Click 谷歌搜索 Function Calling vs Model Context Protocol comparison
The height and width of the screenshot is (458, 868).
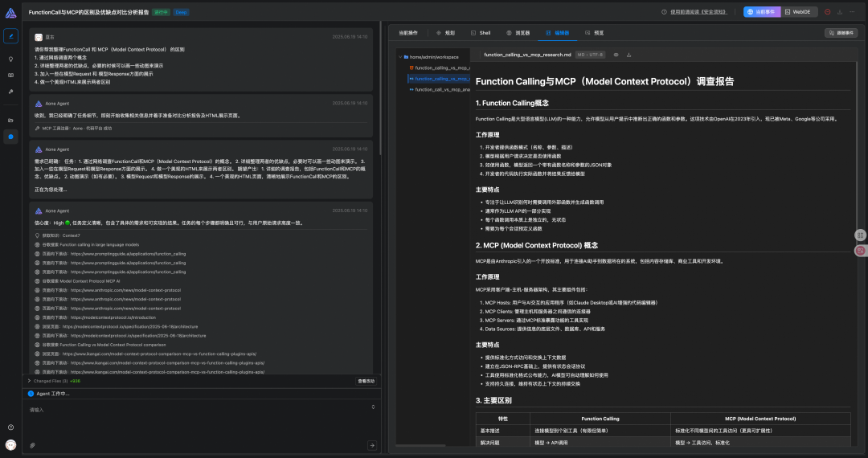[100, 345]
